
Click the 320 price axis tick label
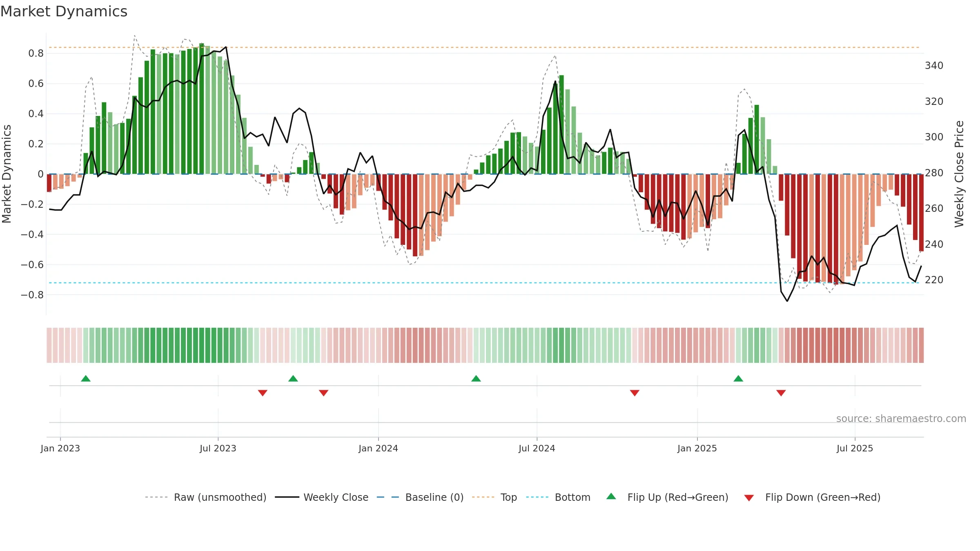tap(934, 101)
